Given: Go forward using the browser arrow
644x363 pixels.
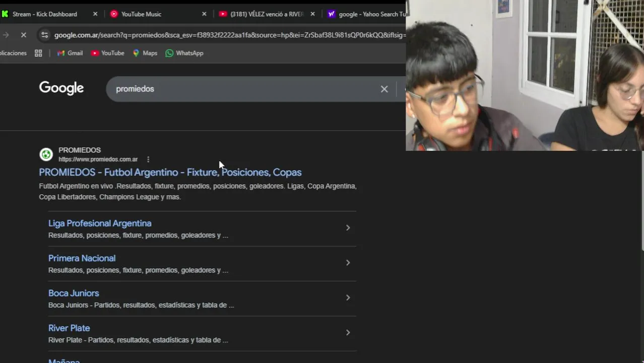Looking at the screenshot, I should tap(6, 35).
